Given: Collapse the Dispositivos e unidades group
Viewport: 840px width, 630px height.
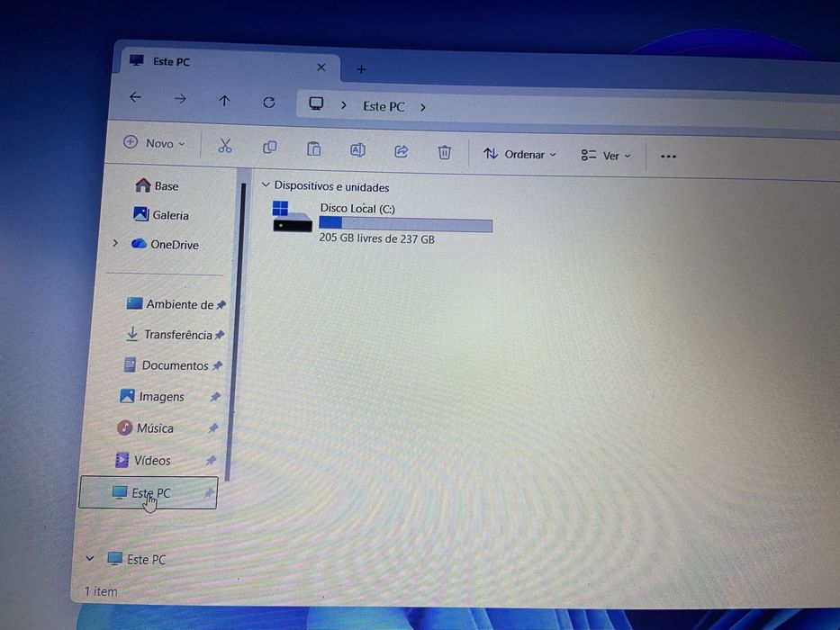Looking at the screenshot, I should click(266, 184).
